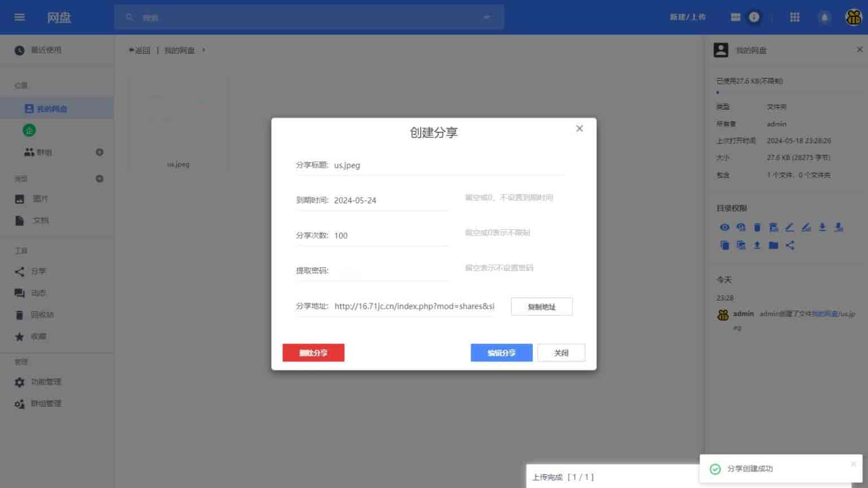Open 回收站 in the sidebar
Image resolution: width=868 pixels, height=488 pixels.
coord(42,315)
